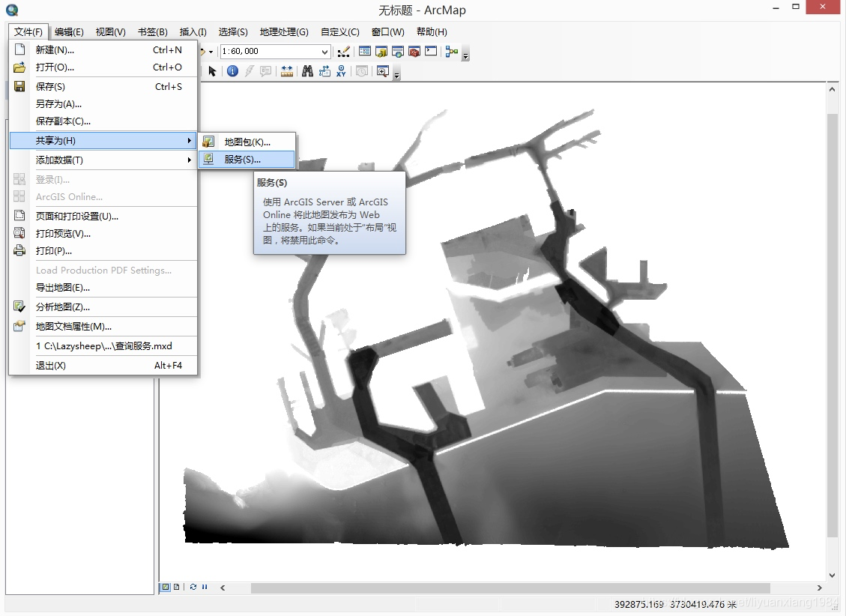Click the horizontal scrollbar thumb
This screenshot has height=616, width=846.
510,588
